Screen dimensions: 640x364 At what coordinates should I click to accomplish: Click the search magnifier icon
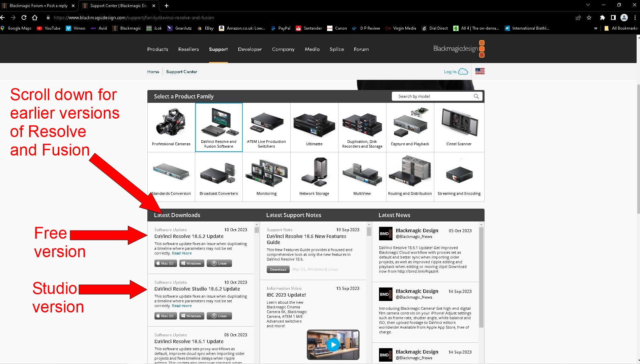pyautogui.click(x=476, y=96)
